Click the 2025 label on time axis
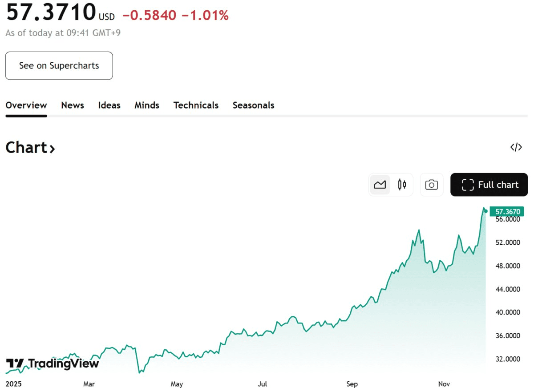 click(14, 384)
